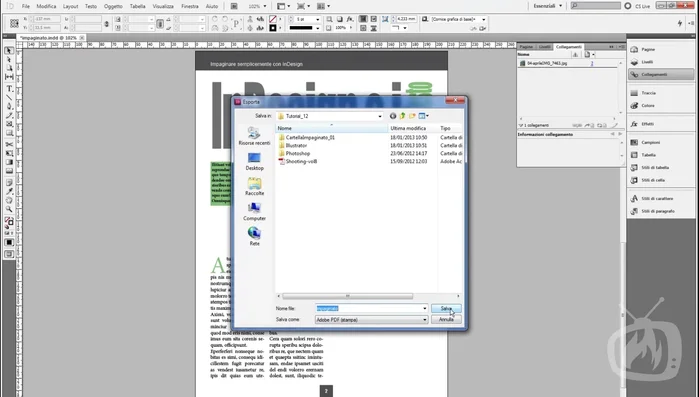Click the Raccolte shortcut in Esporta dialog
This screenshot has height=397, width=699.
254,187
